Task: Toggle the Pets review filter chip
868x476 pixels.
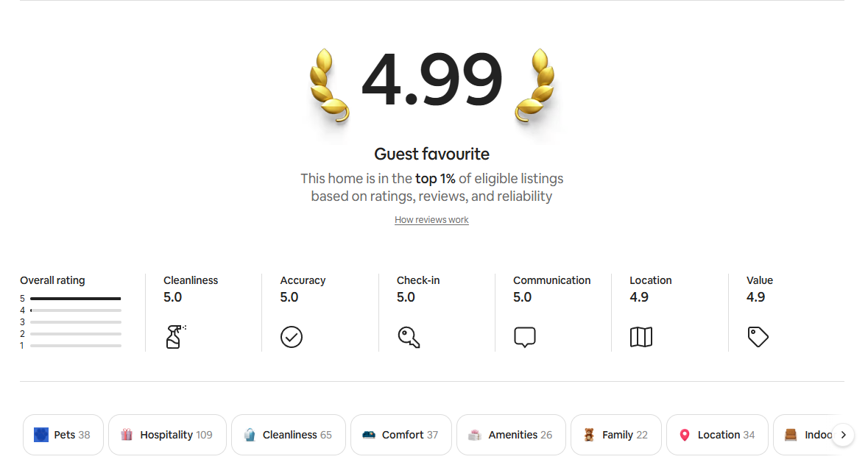Action: (63, 434)
